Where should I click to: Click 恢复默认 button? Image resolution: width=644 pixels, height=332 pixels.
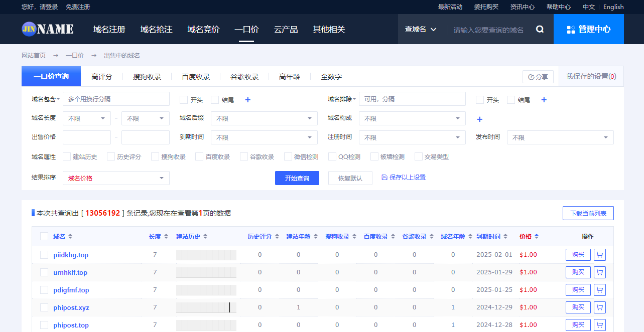(350, 178)
